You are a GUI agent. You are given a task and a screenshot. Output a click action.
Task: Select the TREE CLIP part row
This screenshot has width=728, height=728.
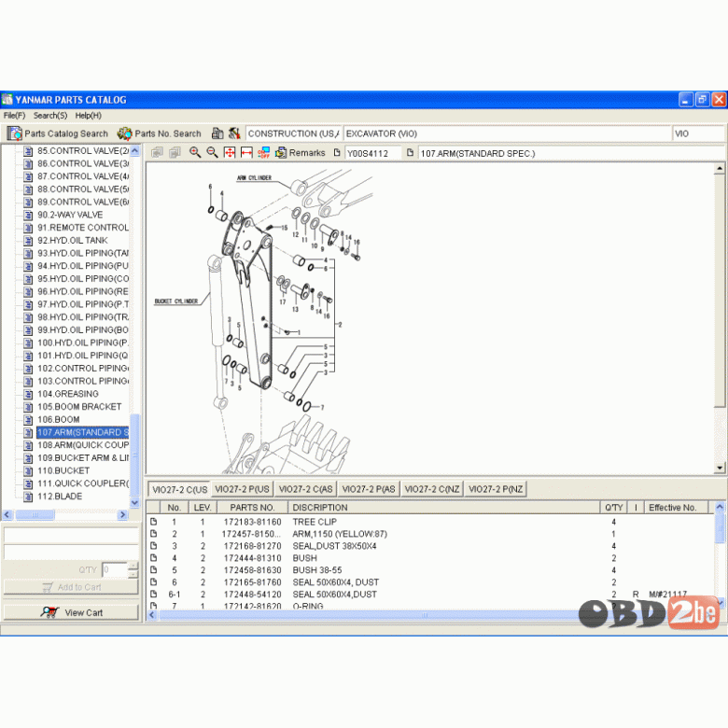[431, 522]
